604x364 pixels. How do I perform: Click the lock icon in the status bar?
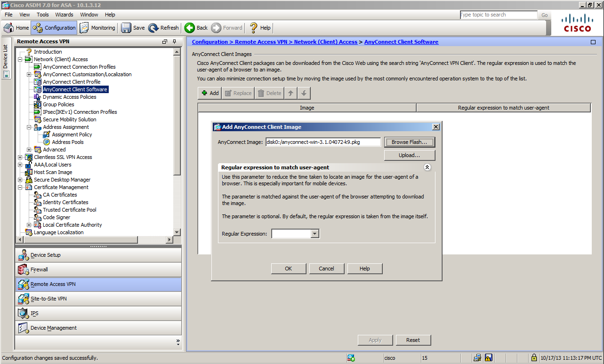(x=534, y=358)
